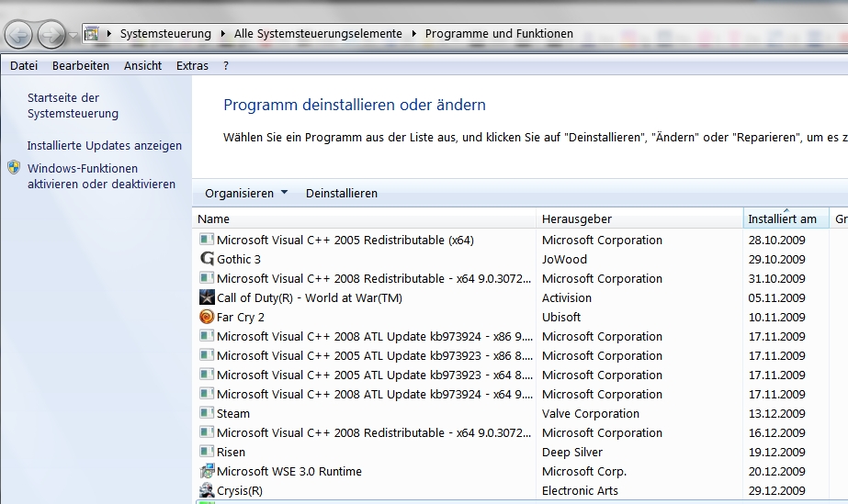Click the Microsoft WSE 3.0 Runtime icon
Viewport: 848px width, 504px height.
pos(207,471)
